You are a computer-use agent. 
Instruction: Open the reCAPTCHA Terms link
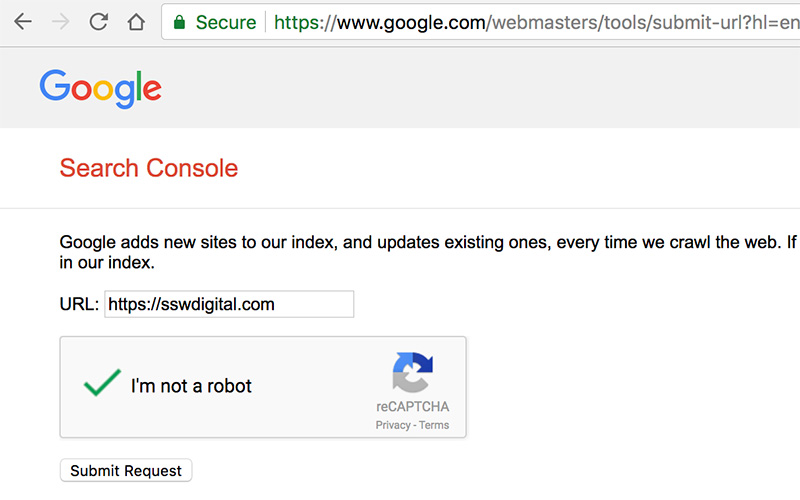434,425
